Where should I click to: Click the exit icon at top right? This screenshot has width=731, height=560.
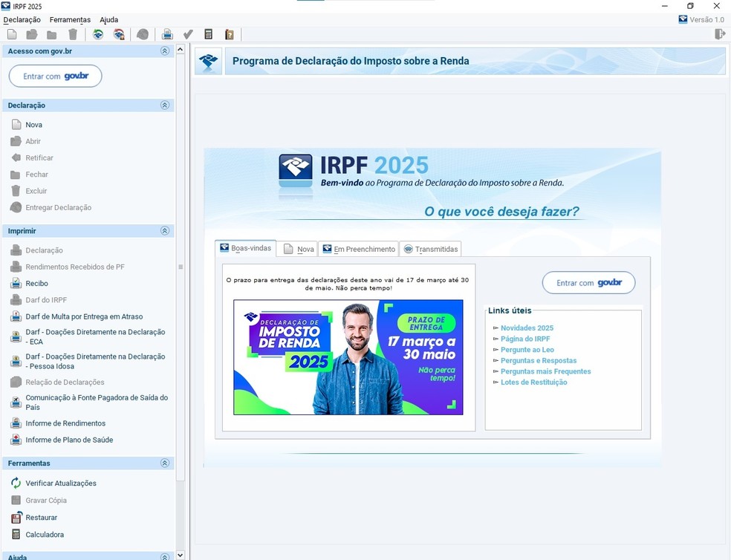point(719,34)
